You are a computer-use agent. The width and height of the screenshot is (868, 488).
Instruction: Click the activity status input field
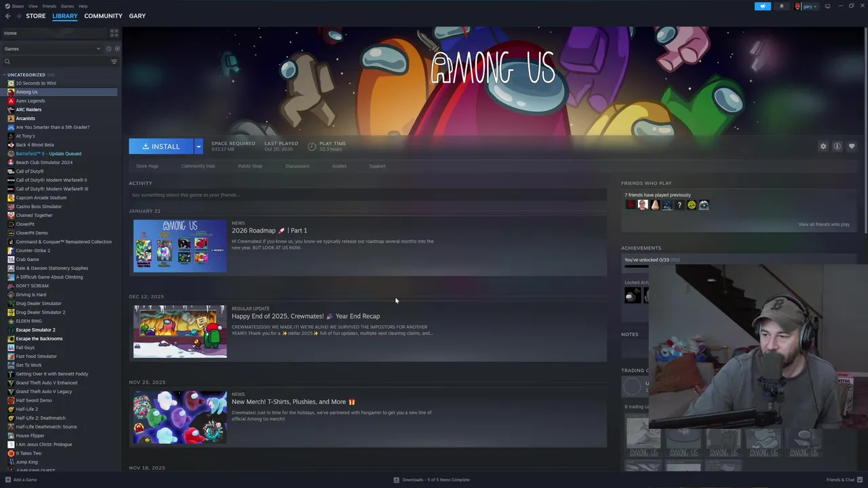pos(368,195)
